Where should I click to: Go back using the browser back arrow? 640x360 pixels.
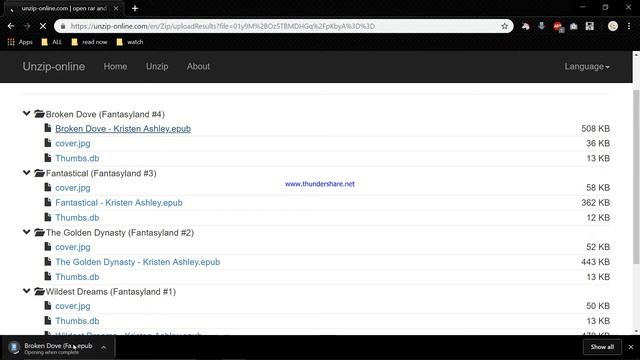(11, 26)
